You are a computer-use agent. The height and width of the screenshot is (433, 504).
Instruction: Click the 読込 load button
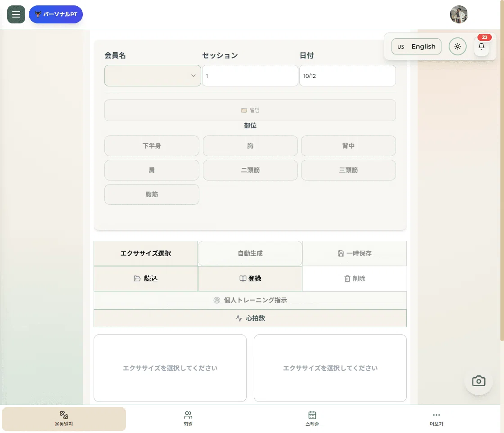coord(146,278)
